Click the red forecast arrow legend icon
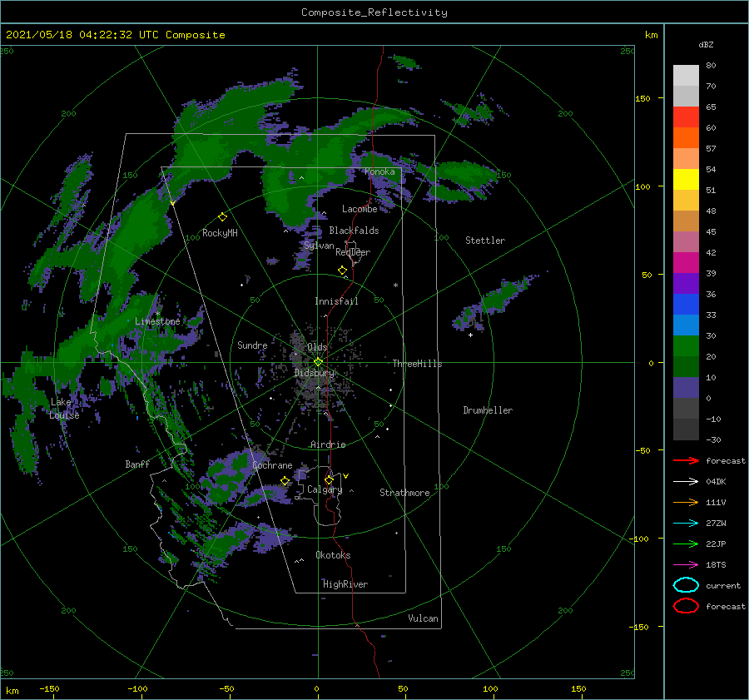This screenshot has width=749, height=700. (686, 460)
